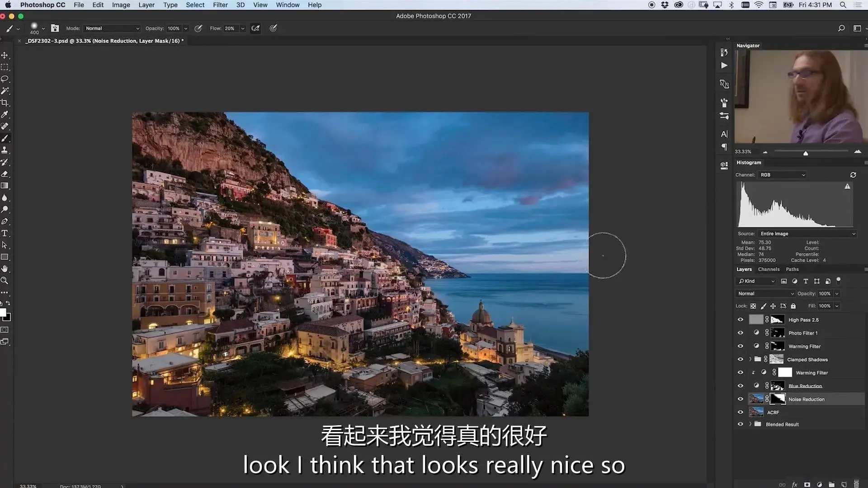Expand the Blended Result layer group
Screen dimensions: 868x488
pos(750,424)
